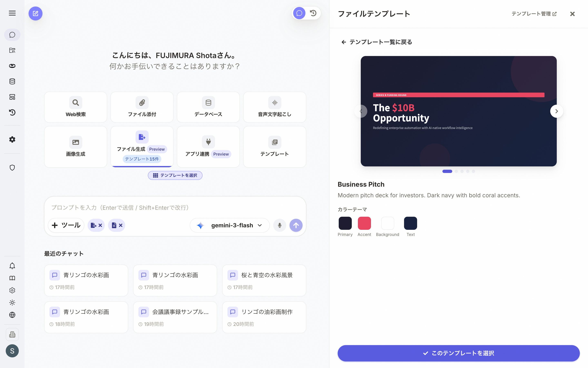The image size is (588, 368).
Task: Open the building organization icon
Action: pos(12,335)
